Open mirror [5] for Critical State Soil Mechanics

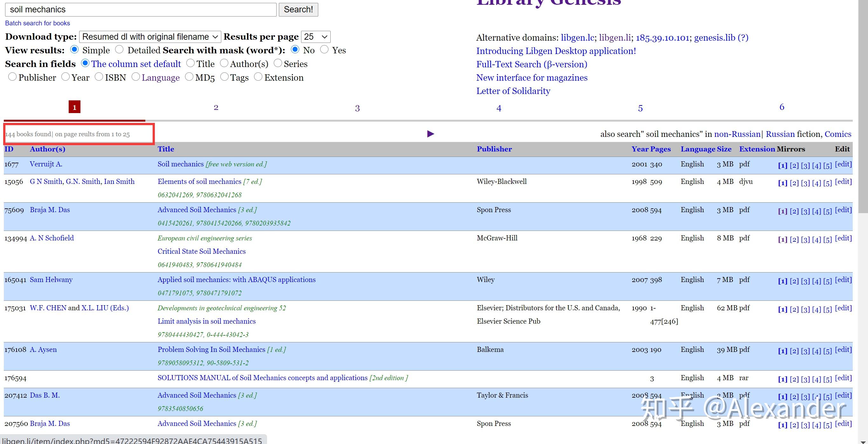tap(827, 239)
